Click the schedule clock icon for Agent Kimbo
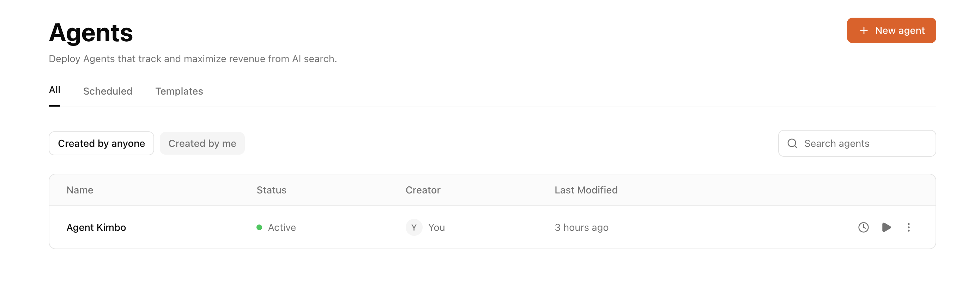Screen dimensions: 980x305 click(863, 227)
